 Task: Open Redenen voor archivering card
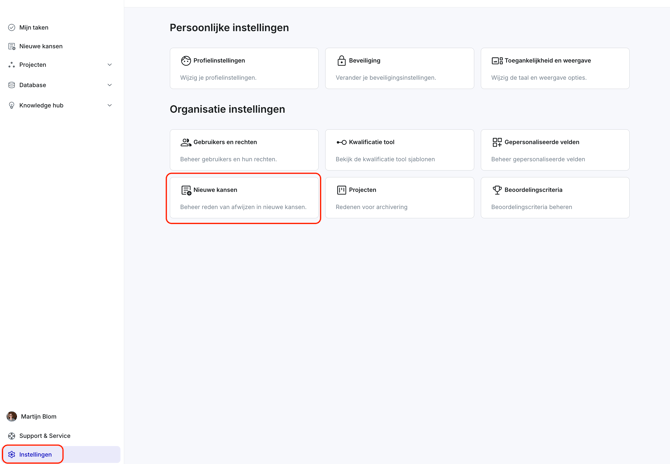coord(400,198)
